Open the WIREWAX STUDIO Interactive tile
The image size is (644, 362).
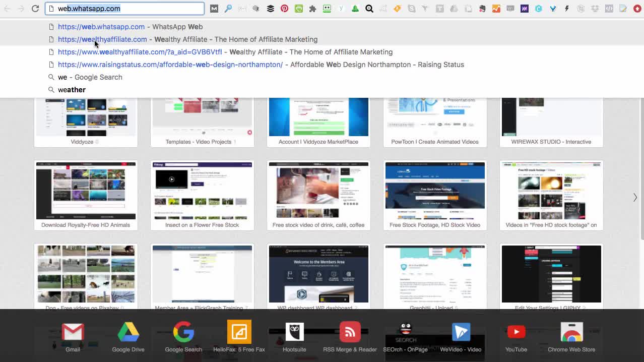551,122
